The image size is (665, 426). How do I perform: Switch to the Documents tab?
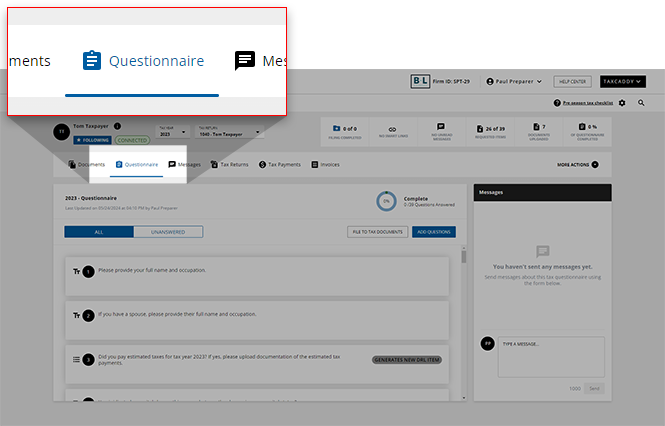click(87, 165)
